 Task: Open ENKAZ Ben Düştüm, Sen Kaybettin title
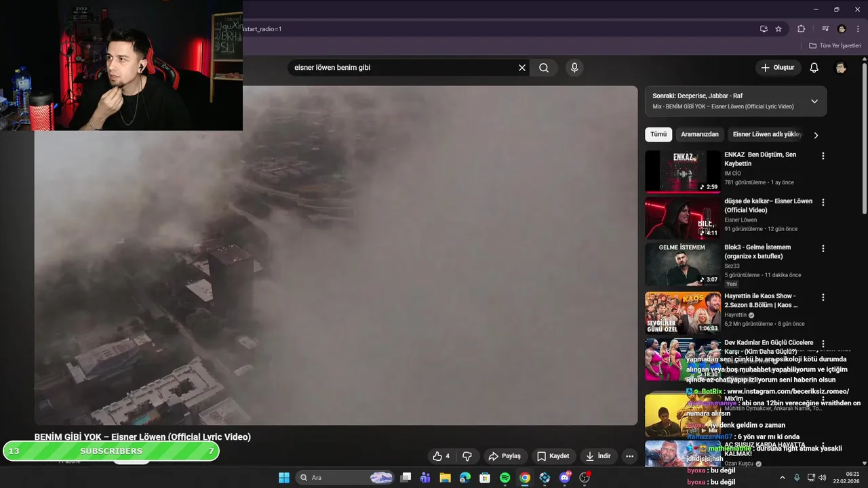pos(760,159)
